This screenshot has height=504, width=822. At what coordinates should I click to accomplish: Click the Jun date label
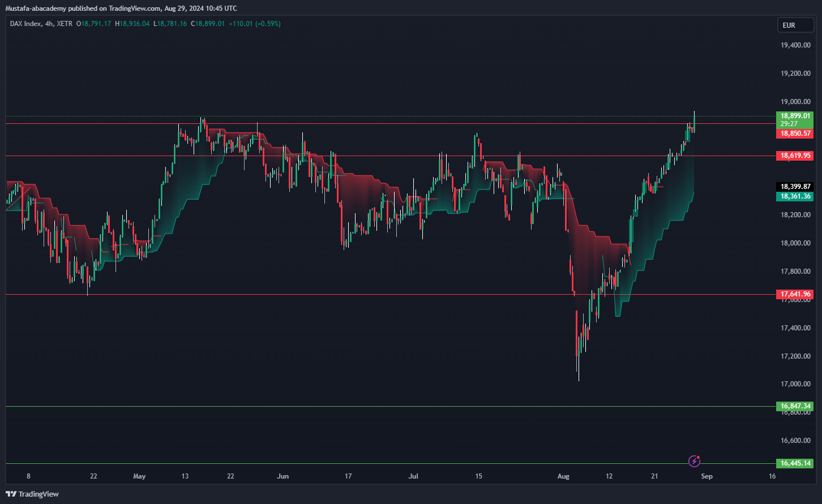coord(283,476)
